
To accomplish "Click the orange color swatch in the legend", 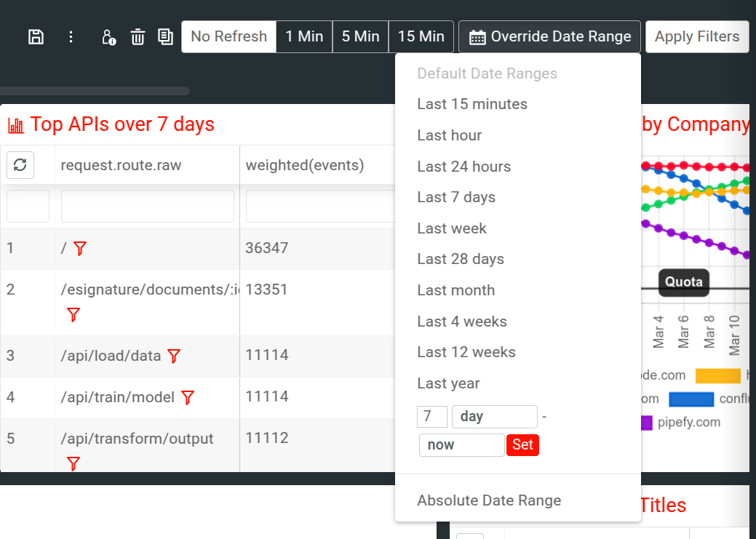I will (x=717, y=375).
